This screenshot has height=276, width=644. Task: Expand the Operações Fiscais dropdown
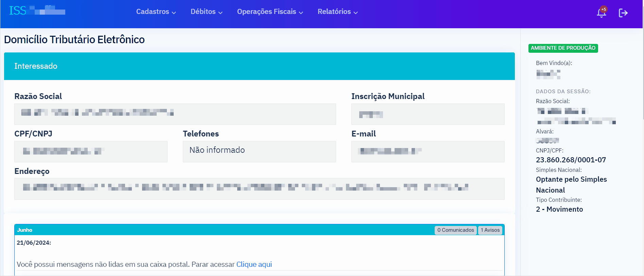tap(270, 12)
